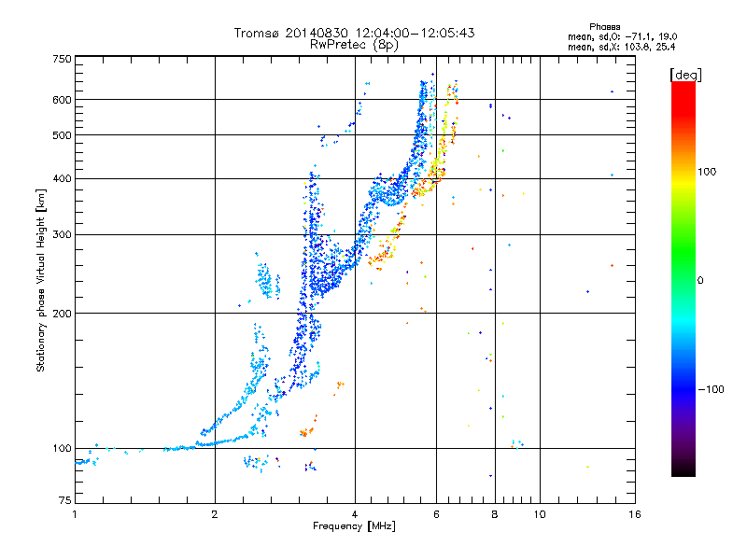Viewport: 747px width, 560px height.
Task: Click the colorbar '-100' tick label
Action: click(x=711, y=389)
